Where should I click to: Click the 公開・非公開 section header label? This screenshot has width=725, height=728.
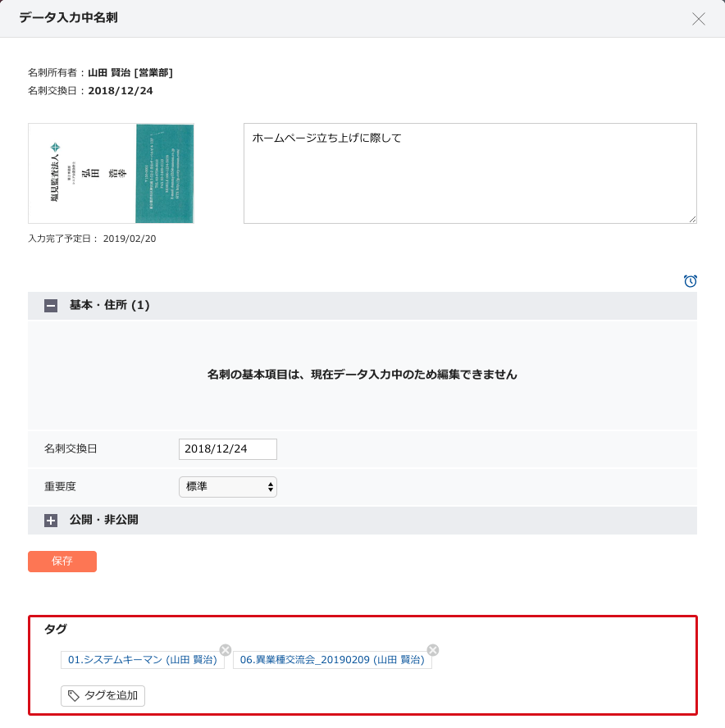coord(103,520)
